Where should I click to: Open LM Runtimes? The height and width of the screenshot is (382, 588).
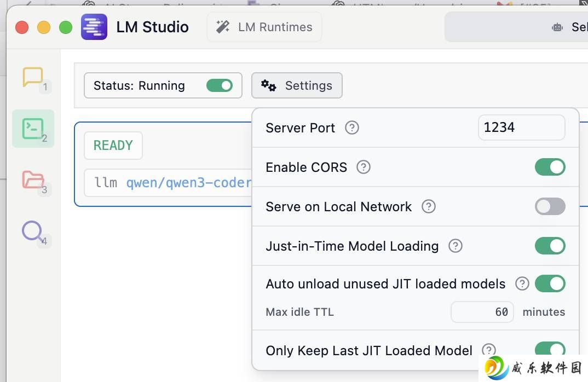pyautogui.click(x=264, y=27)
